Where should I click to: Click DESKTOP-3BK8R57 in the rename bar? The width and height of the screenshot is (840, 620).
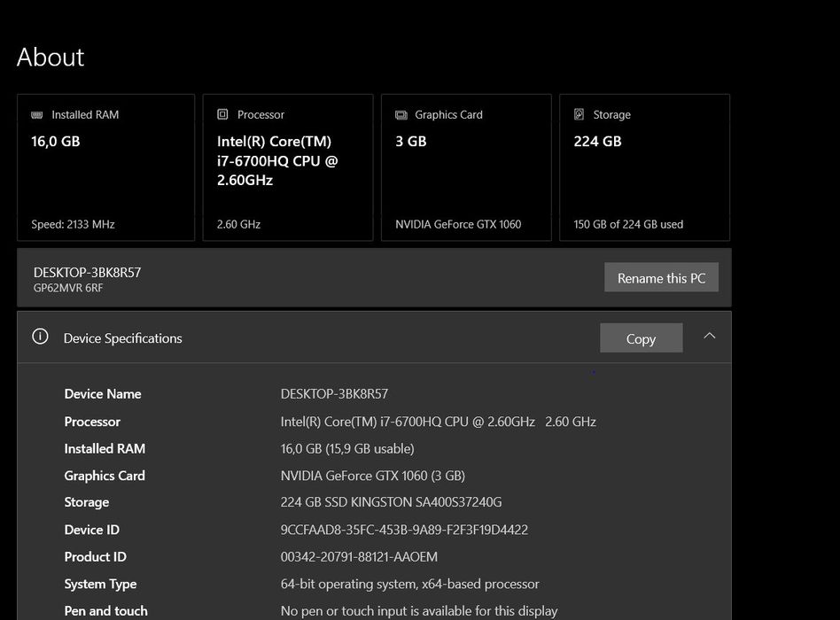tap(88, 273)
